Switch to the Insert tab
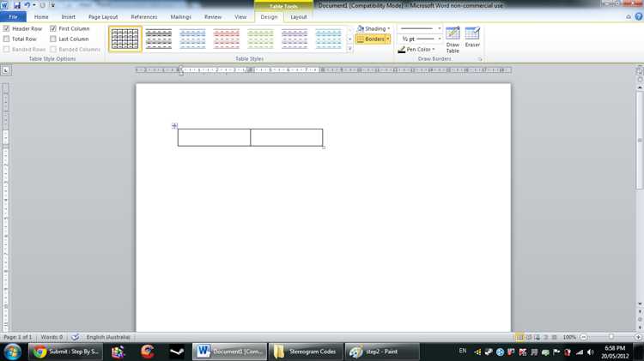 [x=68, y=17]
